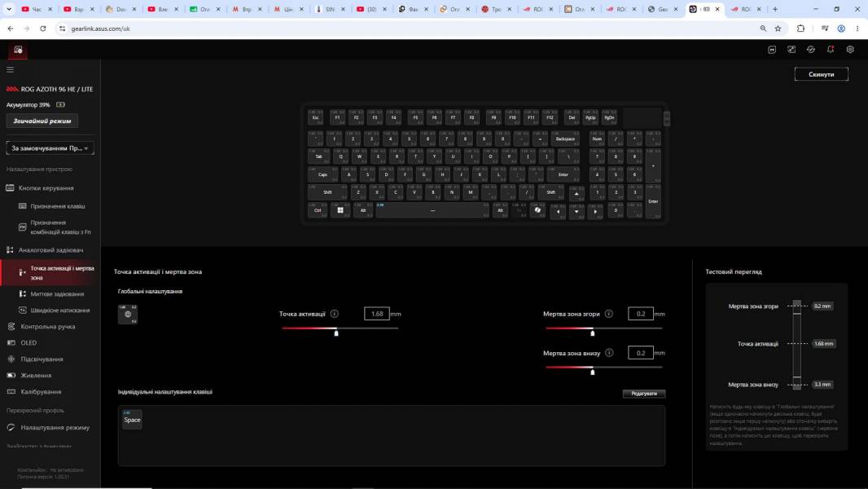Click the Точка активації value field 1.68

(377, 314)
